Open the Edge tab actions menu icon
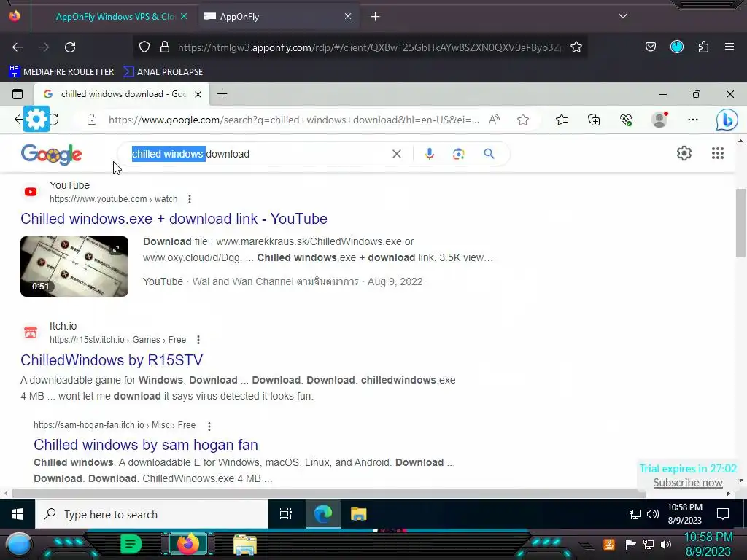Screen dimensions: 747x560 [x=18, y=94]
